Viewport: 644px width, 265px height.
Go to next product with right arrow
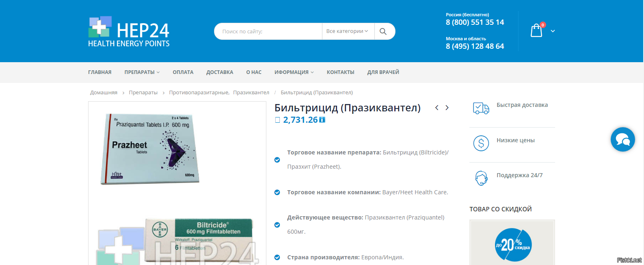(447, 108)
